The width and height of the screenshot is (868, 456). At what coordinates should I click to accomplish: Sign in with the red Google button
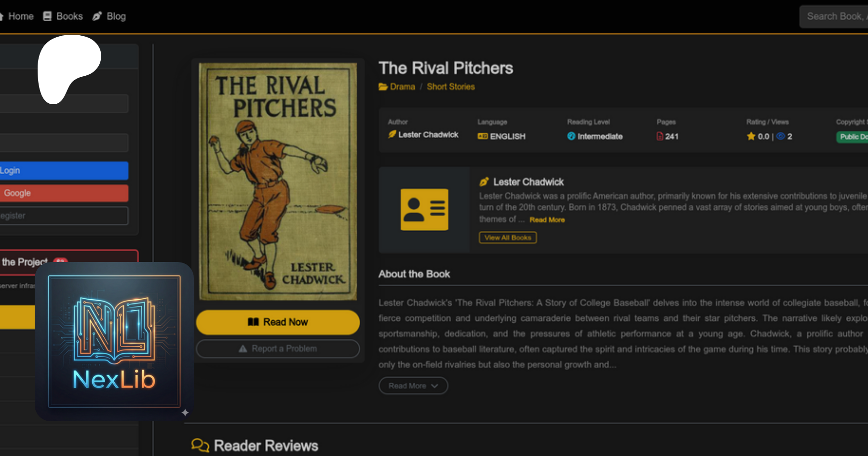point(64,193)
